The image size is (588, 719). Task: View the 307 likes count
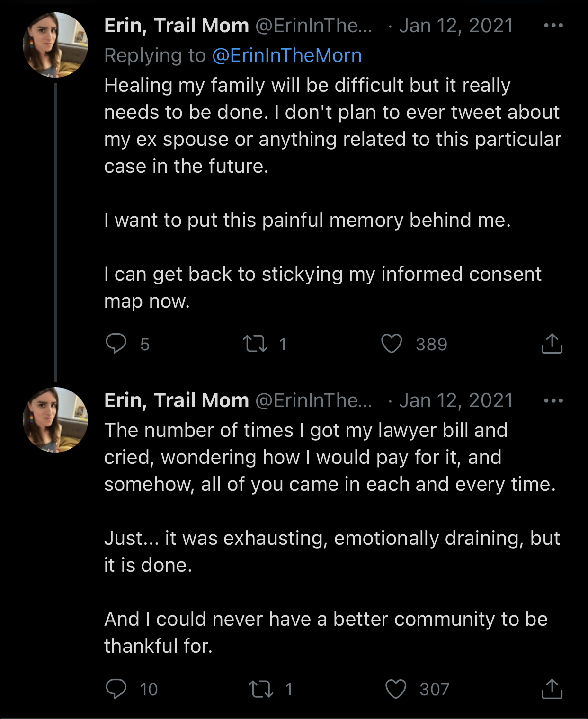click(434, 690)
